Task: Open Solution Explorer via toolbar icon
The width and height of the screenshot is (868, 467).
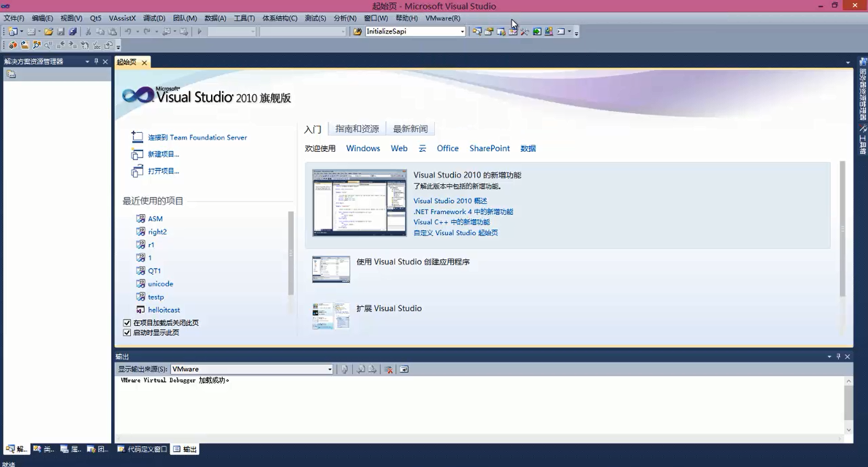Action: [x=476, y=31]
